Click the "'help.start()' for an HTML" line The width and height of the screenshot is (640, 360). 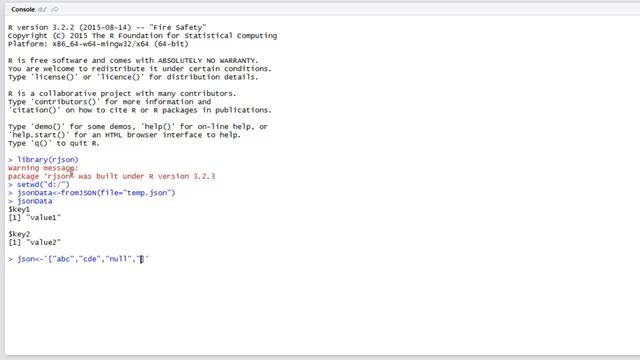(124, 135)
